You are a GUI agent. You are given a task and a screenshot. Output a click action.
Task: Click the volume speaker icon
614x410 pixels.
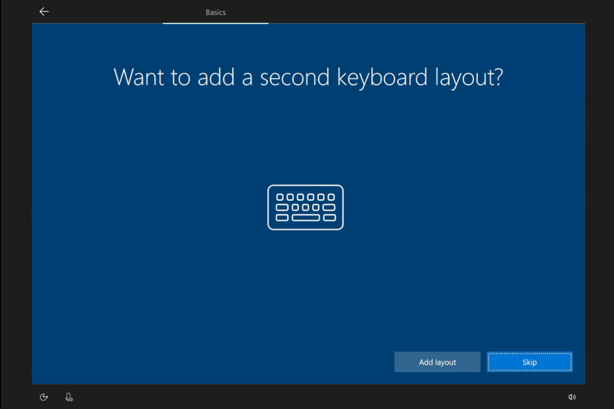pyautogui.click(x=572, y=397)
